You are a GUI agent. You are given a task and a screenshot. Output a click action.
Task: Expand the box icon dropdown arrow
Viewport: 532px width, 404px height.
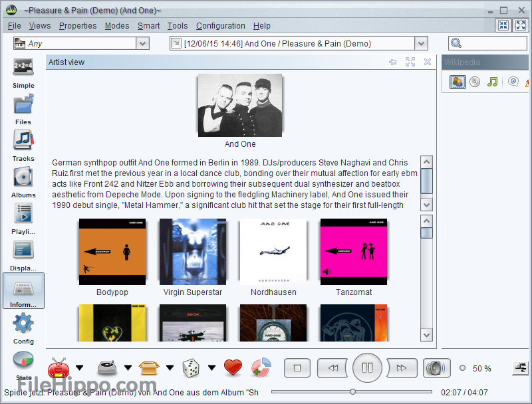170,367
